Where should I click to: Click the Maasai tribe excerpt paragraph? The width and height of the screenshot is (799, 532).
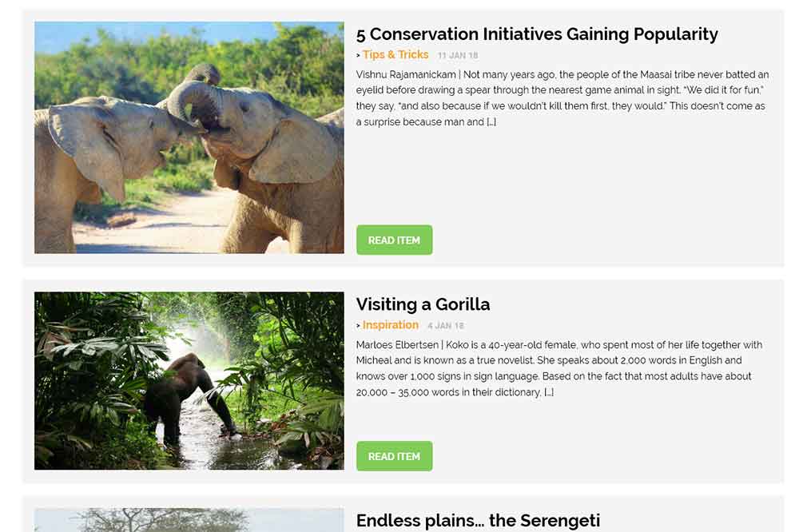[561, 98]
